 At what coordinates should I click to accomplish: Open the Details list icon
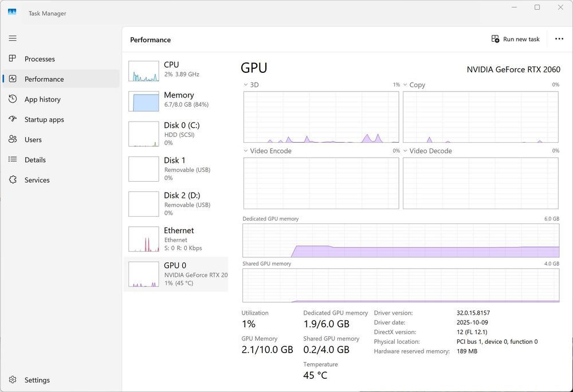[13, 160]
